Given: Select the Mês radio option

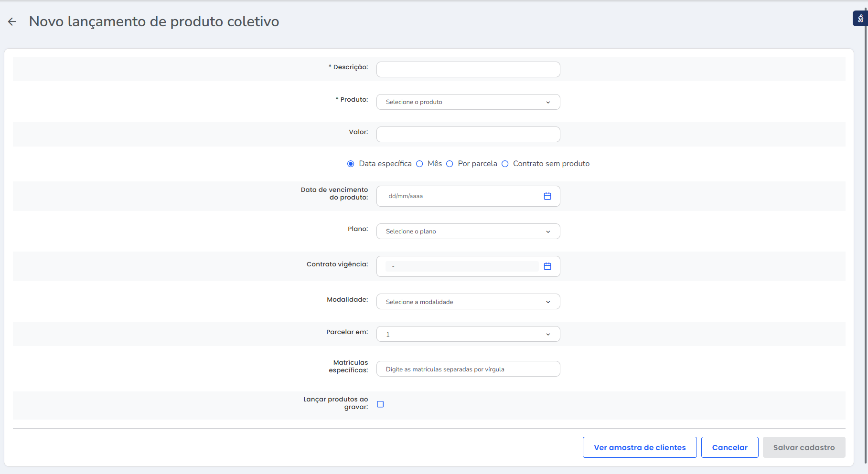Looking at the screenshot, I should pyautogui.click(x=419, y=164).
